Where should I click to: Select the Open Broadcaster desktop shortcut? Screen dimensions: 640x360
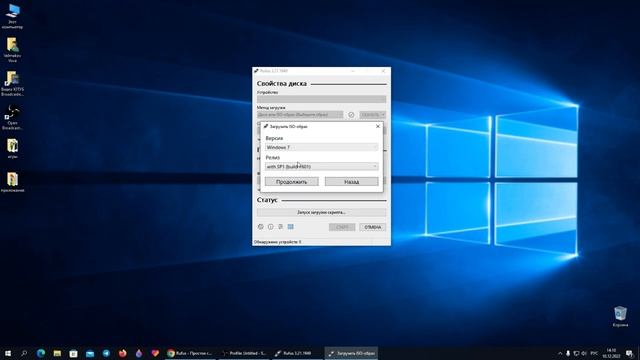click(x=12, y=118)
